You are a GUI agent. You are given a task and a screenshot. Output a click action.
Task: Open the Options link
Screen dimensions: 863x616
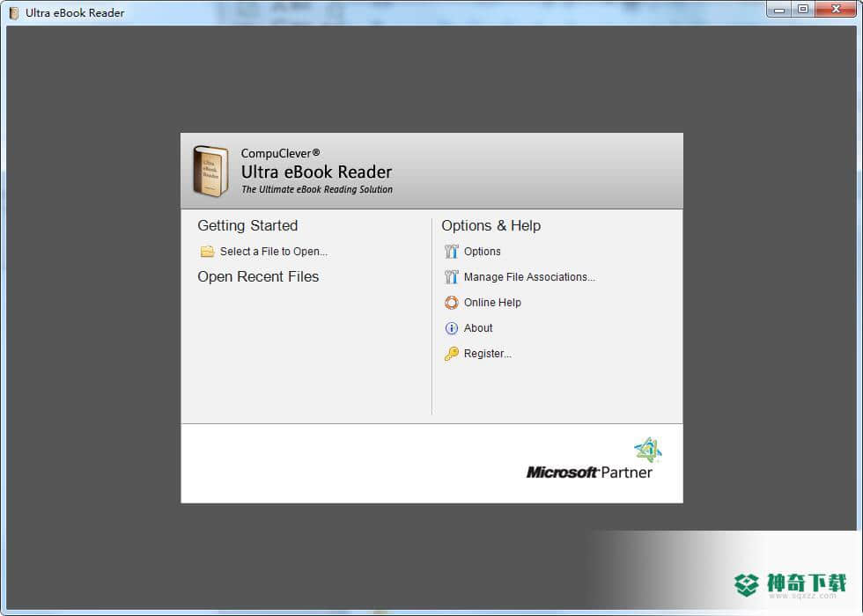[483, 252]
